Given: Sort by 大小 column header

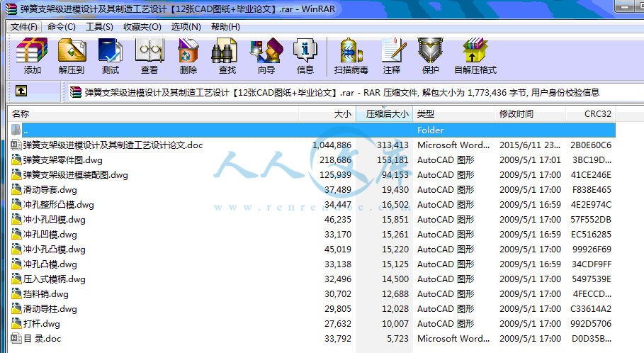Looking at the screenshot, I should pyautogui.click(x=327, y=114).
